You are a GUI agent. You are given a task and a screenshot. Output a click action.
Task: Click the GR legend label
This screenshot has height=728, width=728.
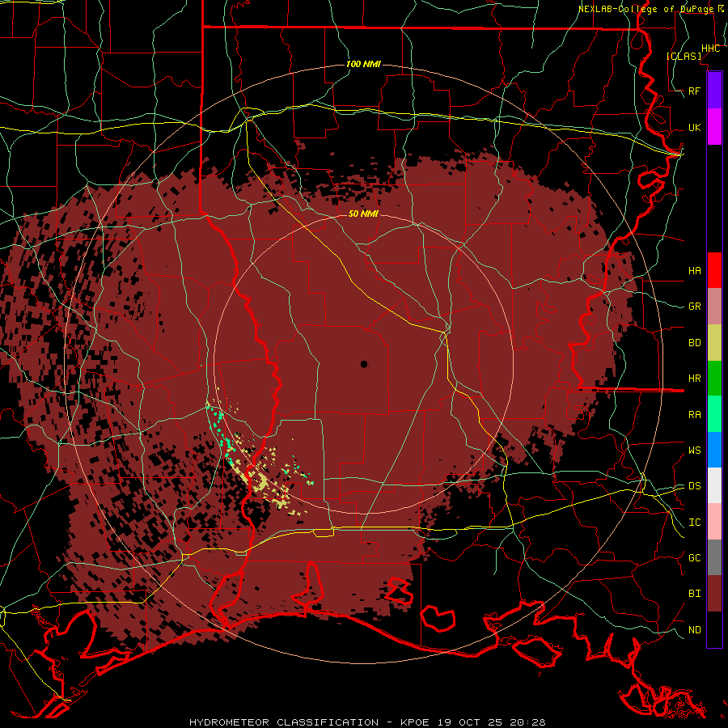click(x=694, y=307)
